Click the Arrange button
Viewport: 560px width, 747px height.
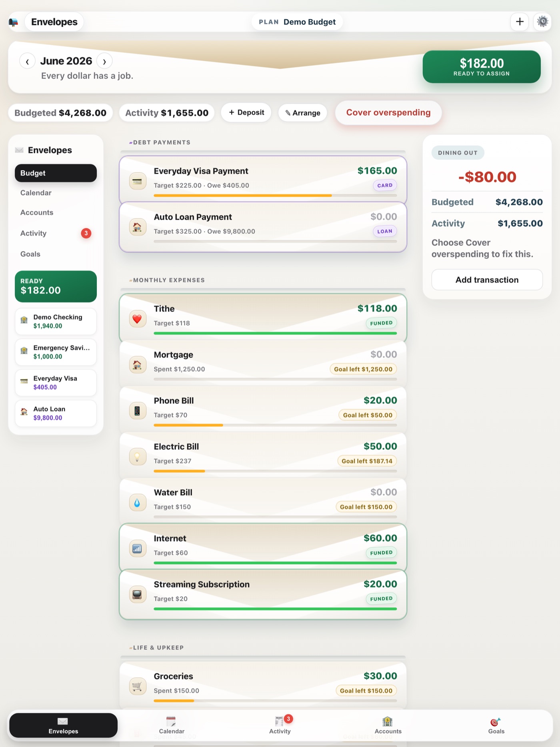303,113
